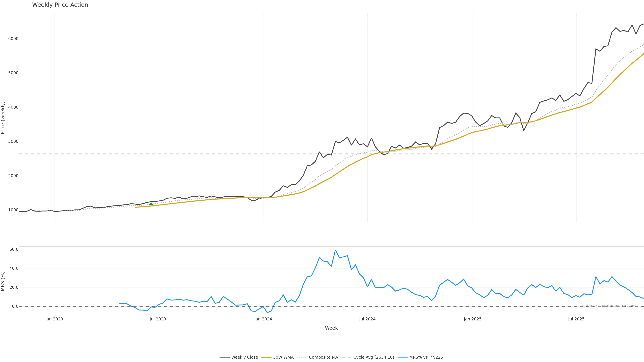Viewport: 644px width, 362px height.
Task: Hide the MRS% vs ^N225 series in legend
Action: tap(426, 357)
